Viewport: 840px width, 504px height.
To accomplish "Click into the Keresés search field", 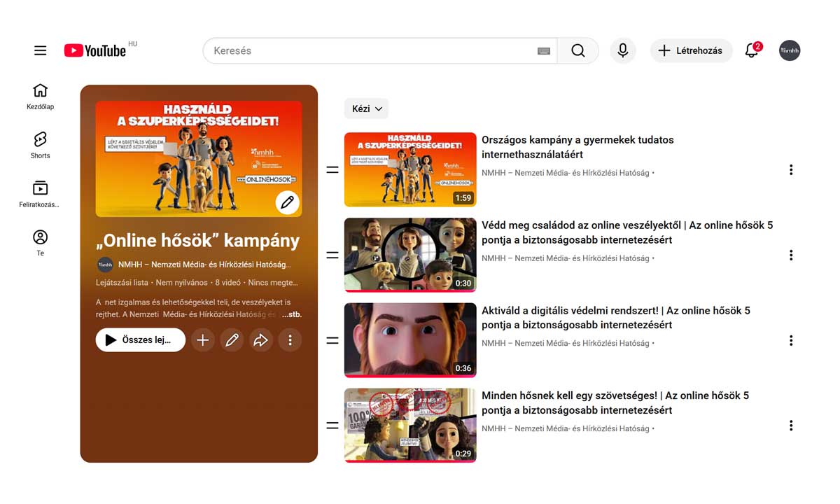I will click(x=371, y=50).
